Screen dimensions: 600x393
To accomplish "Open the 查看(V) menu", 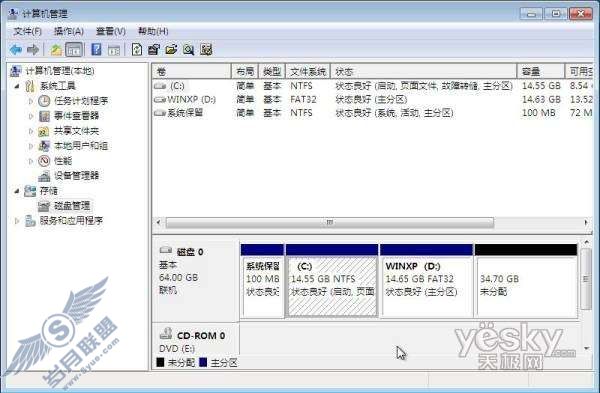I will click(x=111, y=31).
